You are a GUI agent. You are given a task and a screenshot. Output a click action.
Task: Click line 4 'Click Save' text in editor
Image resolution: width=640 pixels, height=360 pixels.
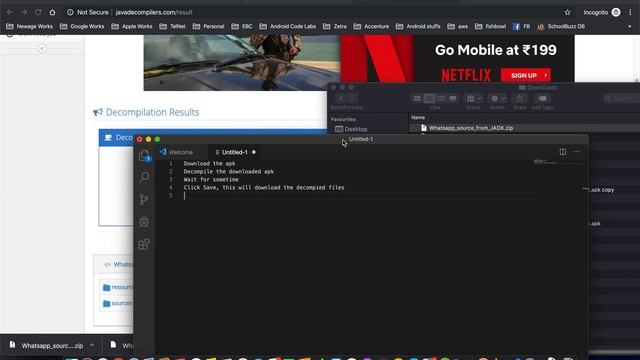pyautogui.click(x=200, y=187)
